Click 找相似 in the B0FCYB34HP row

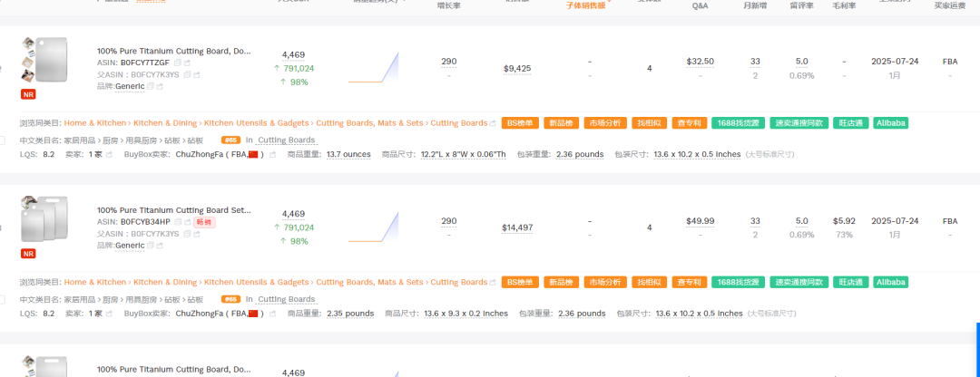650,283
